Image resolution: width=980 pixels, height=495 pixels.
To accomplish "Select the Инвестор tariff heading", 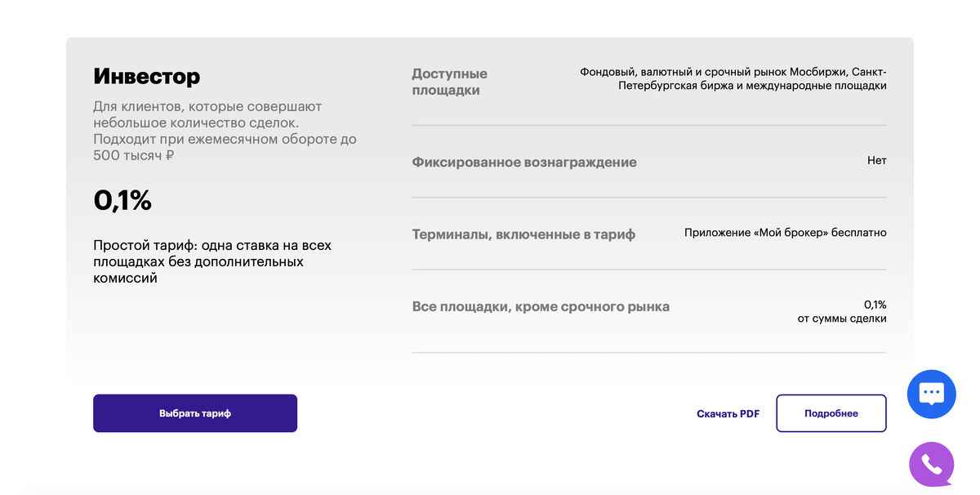I will [147, 77].
